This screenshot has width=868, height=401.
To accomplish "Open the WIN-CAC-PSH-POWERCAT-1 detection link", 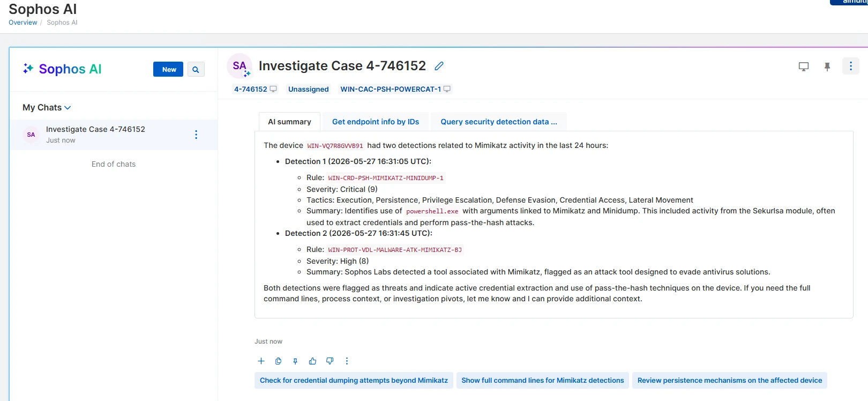I will (x=391, y=89).
